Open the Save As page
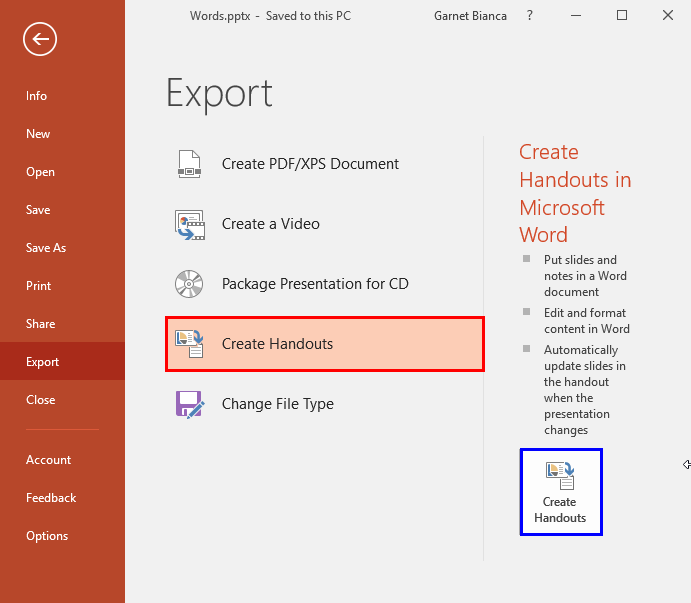 click(x=45, y=248)
